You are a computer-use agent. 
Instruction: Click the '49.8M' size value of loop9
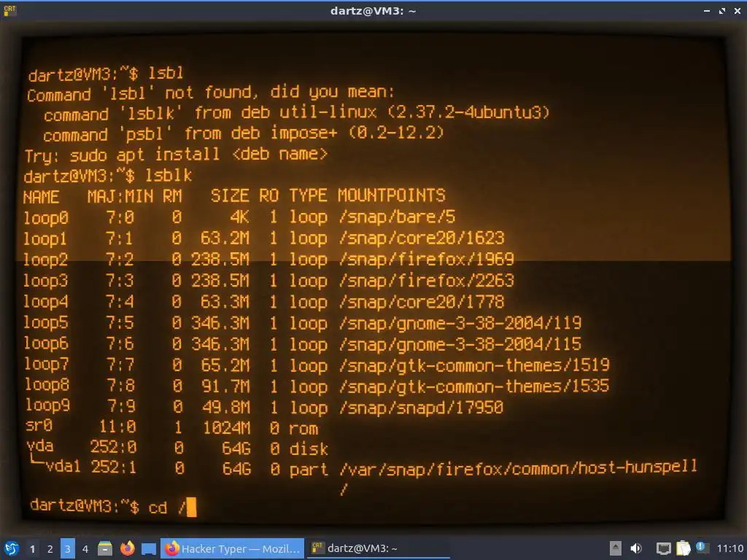tap(226, 408)
